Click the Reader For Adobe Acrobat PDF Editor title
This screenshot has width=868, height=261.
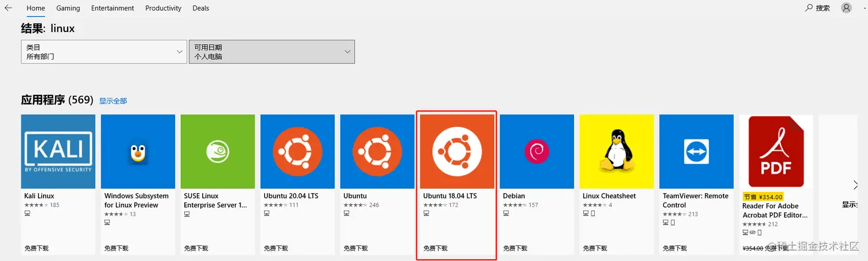point(775,211)
